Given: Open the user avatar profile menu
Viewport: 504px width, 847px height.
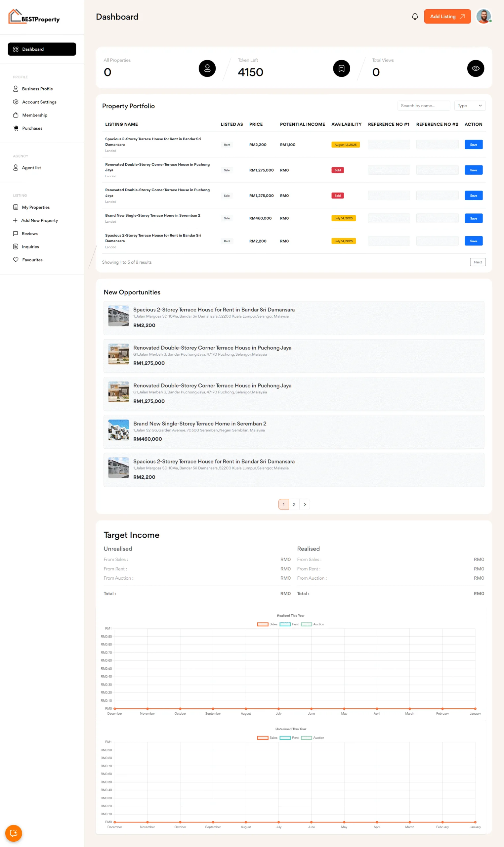Looking at the screenshot, I should point(483,17).
